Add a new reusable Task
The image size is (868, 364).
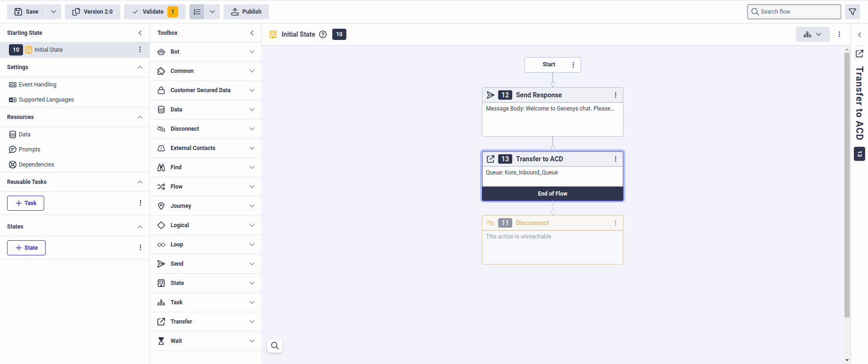pos(26,203)
